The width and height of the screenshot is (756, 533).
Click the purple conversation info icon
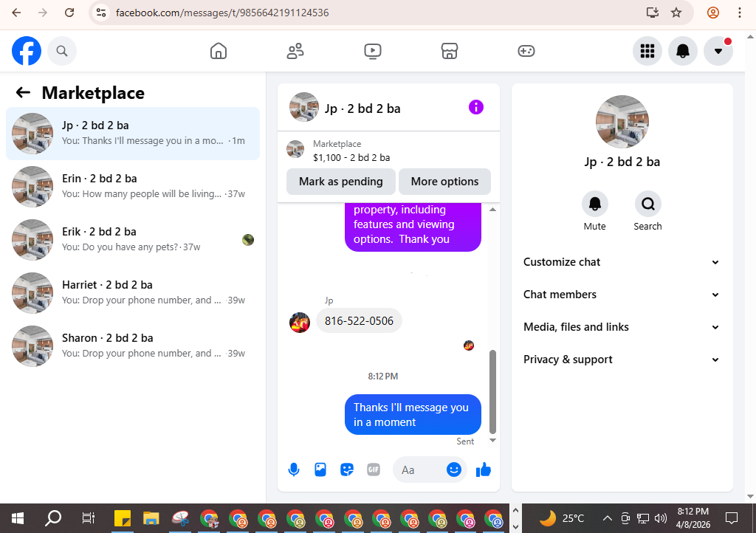476,108
